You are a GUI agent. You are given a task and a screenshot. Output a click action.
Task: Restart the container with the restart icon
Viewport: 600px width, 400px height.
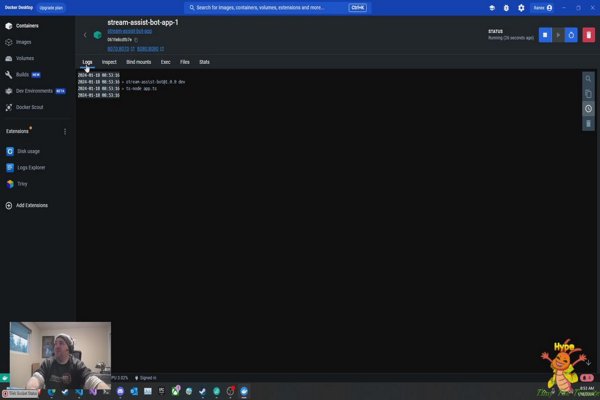click(571, 35)
